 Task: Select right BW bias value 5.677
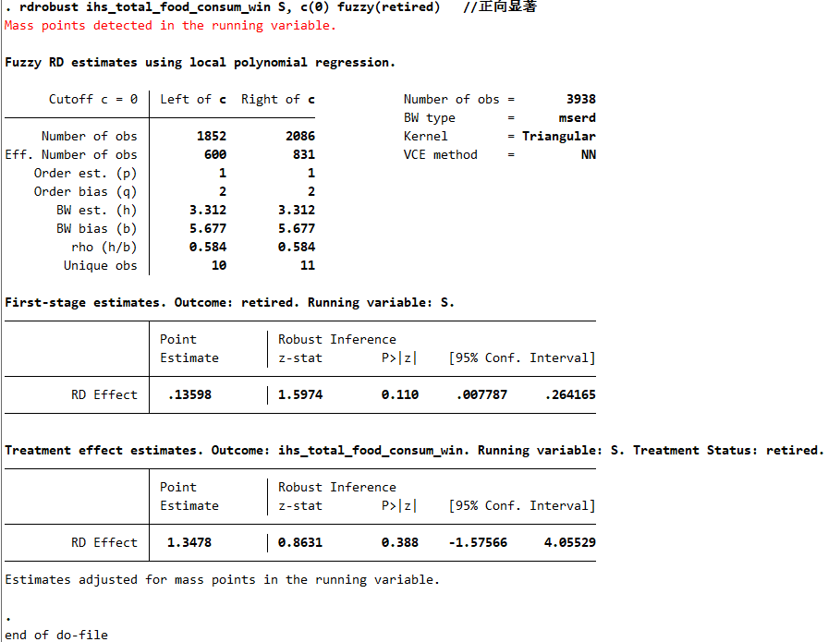click(x=297, y=229)
